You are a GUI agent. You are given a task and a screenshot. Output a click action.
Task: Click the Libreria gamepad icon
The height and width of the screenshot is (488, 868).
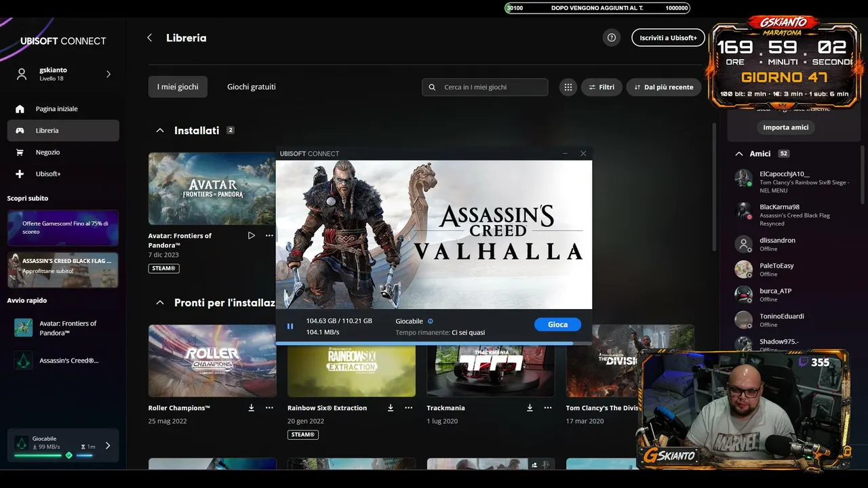20,130
